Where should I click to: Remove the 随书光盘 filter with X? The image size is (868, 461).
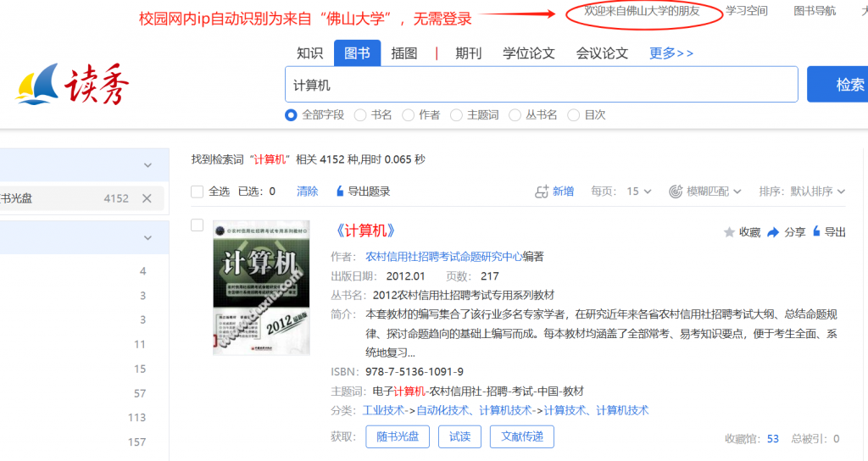coord(147,198)
